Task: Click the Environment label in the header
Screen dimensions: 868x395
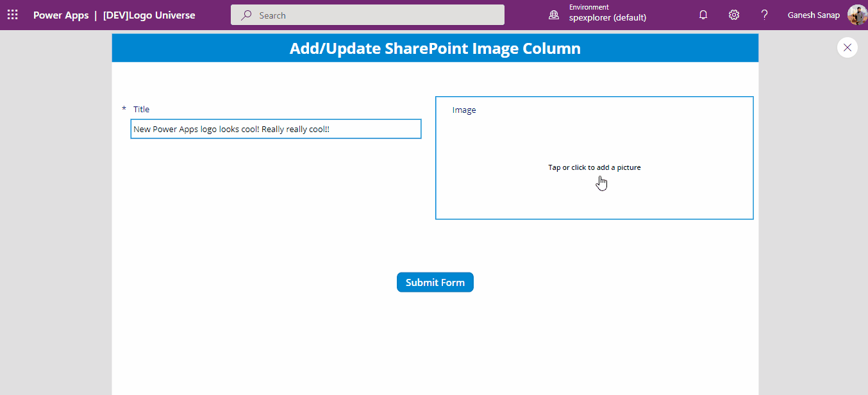Action: pos(588,7)
